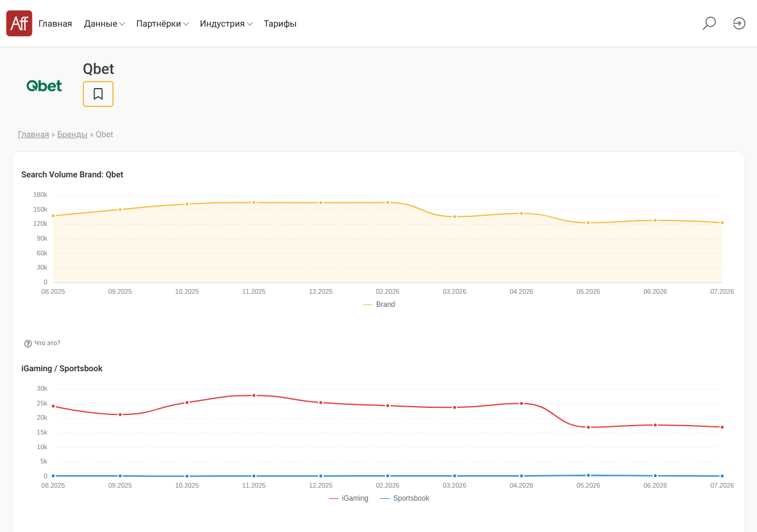Select the yellow Brand point at 08.2025
The image size is (757, 532).
click(x=53, y=216)
